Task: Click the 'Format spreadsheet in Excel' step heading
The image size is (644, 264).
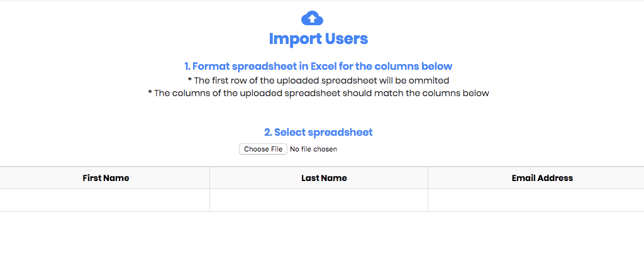Action: point(318,66)
